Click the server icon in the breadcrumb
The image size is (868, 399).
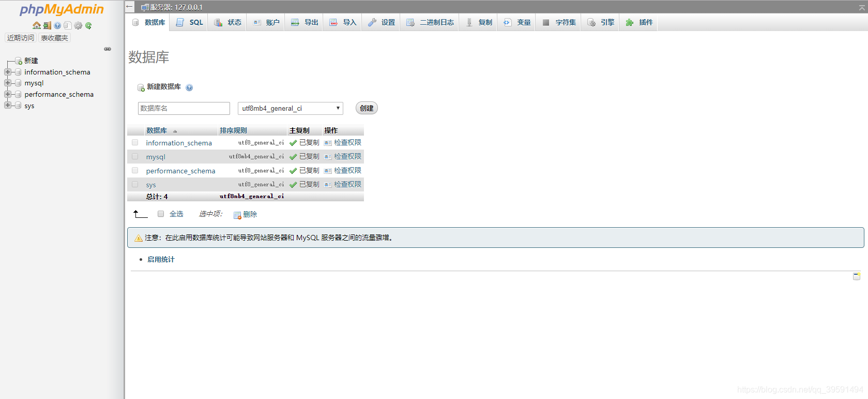pos(145,7)
